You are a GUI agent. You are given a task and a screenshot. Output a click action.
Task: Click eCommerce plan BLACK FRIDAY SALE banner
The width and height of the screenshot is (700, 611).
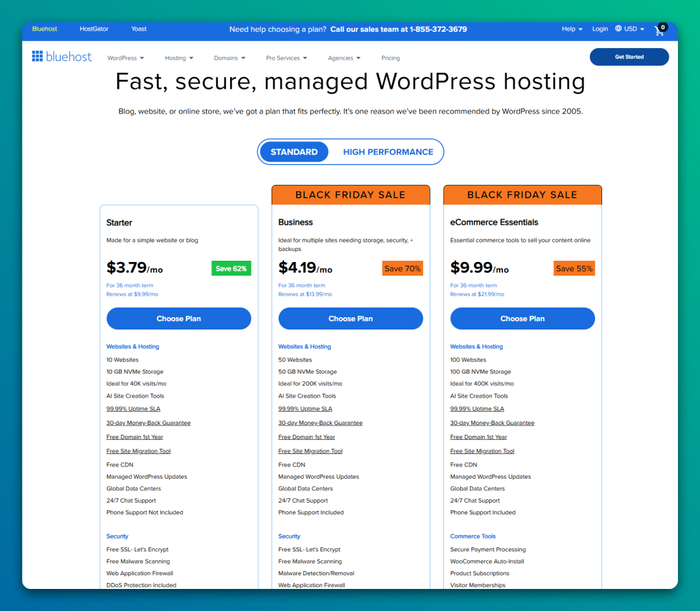click(522, 195)
